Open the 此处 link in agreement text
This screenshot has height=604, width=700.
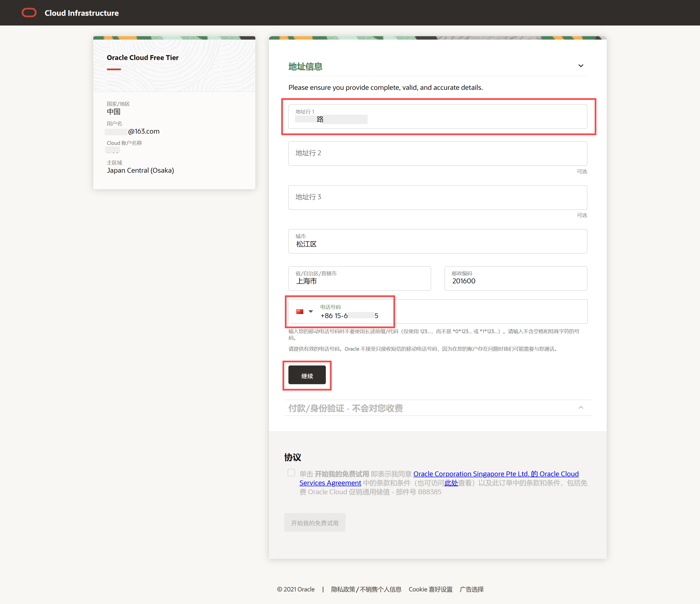[x=451, y=483]
